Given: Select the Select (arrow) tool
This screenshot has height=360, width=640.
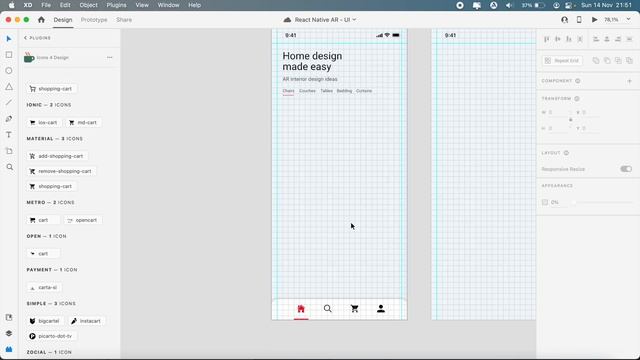Looking at the screenshot, I should coord(9,39).
